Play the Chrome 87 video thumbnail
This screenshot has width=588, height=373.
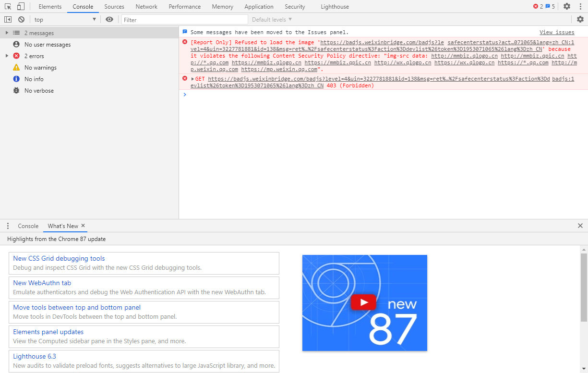(x=364, y=302)
